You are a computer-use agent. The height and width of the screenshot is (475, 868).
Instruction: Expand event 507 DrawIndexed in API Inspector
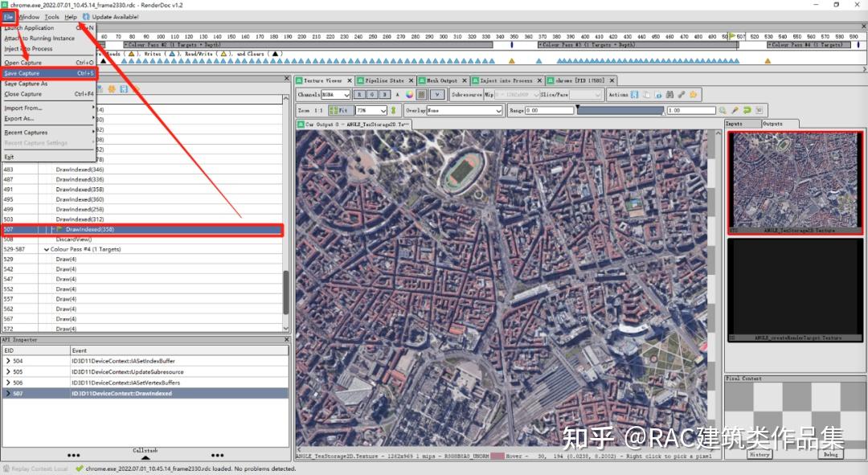(8, 394)
